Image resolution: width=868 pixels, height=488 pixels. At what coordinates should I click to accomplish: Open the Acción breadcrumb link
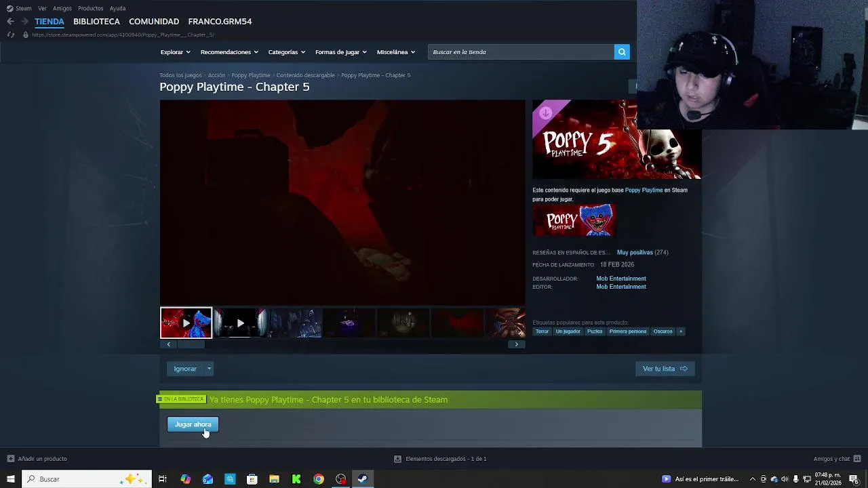click(x=216, y=75)
